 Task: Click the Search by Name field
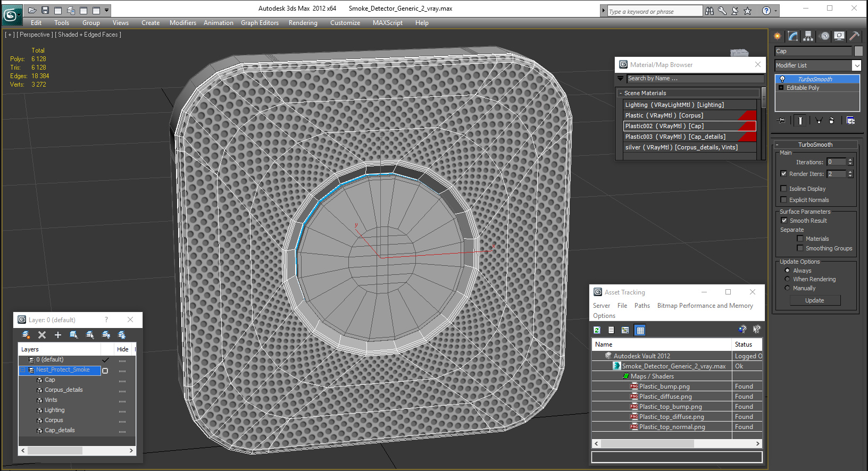click(695, 79)
